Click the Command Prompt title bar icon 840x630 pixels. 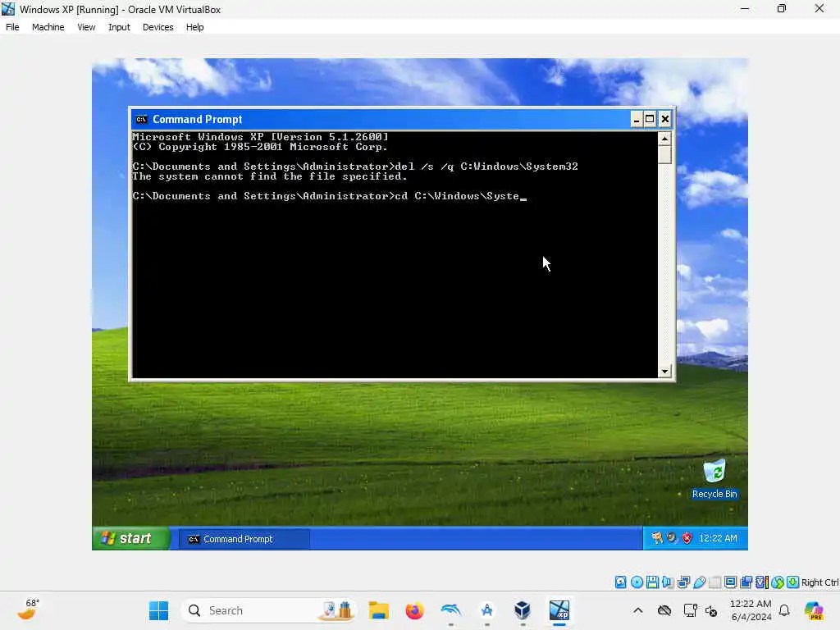(141, 120)
